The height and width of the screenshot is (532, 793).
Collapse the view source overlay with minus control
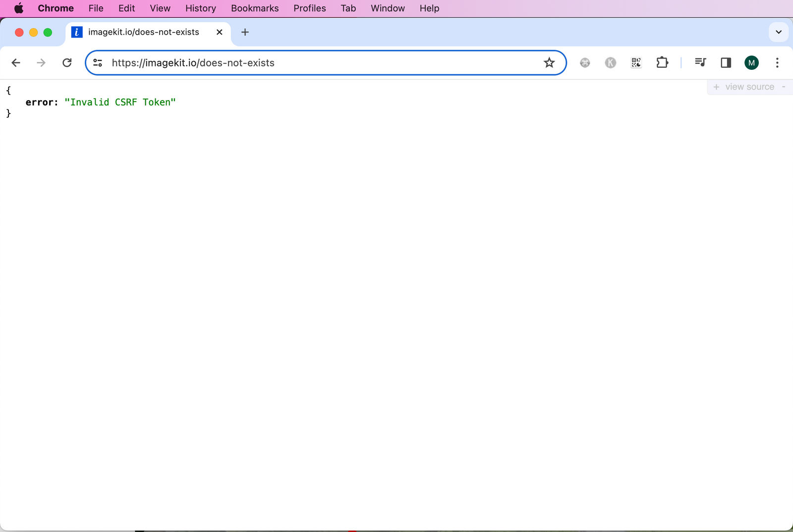tap(784, 87)
